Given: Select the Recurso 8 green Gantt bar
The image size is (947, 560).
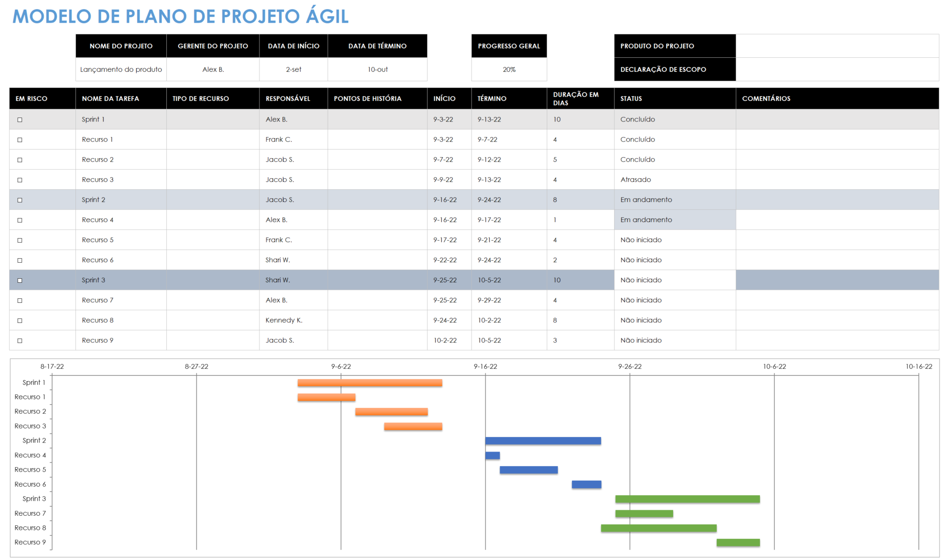Looking at the screenshot, I should click(x=659, y=528).
